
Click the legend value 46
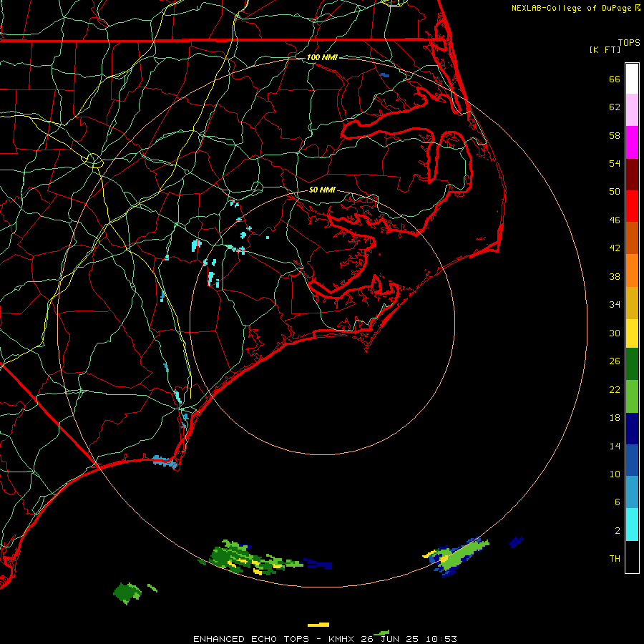point(615,220)
